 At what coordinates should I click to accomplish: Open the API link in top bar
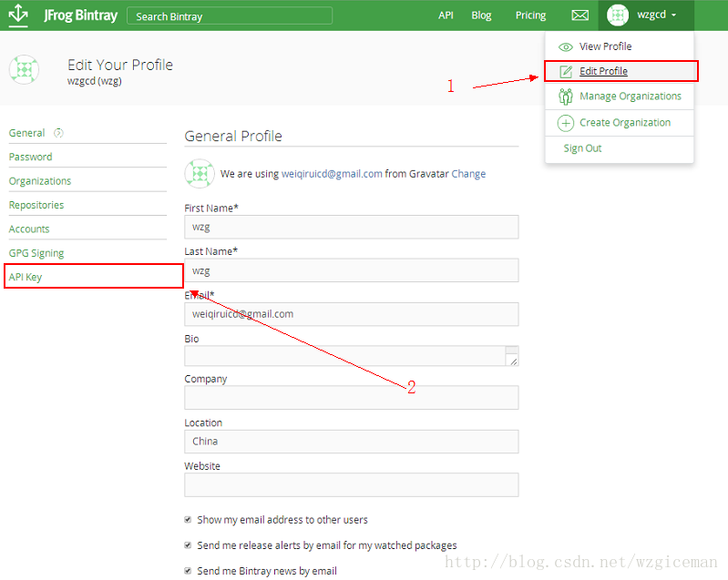point(446,15)
